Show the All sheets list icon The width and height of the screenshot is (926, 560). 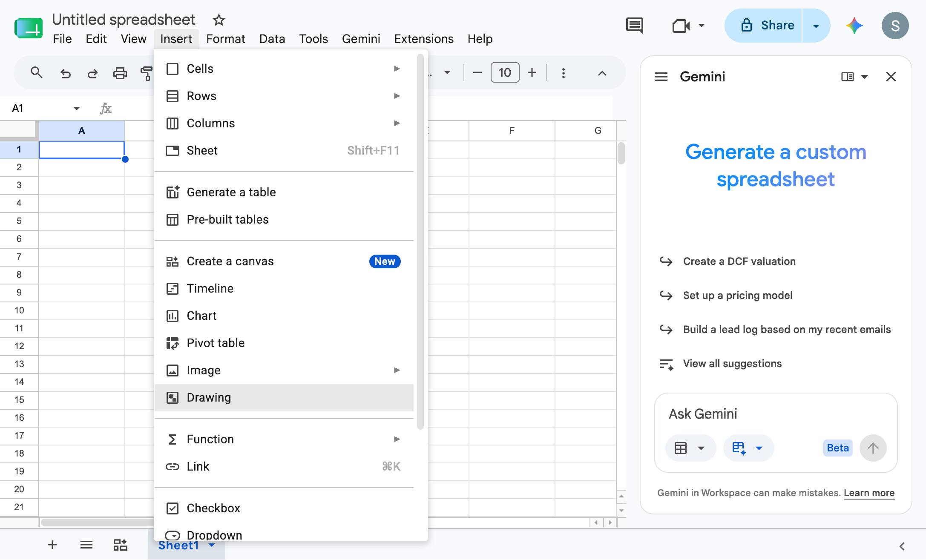coord(86,545)
